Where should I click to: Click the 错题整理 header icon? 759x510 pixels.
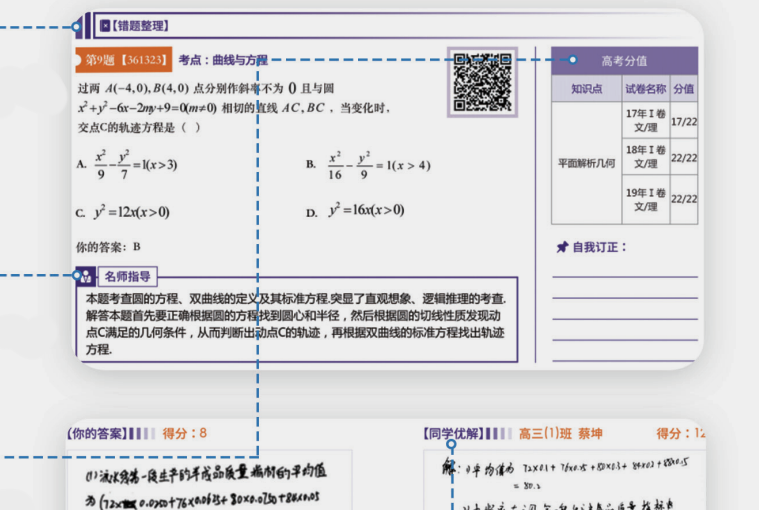tap(105, 26)
